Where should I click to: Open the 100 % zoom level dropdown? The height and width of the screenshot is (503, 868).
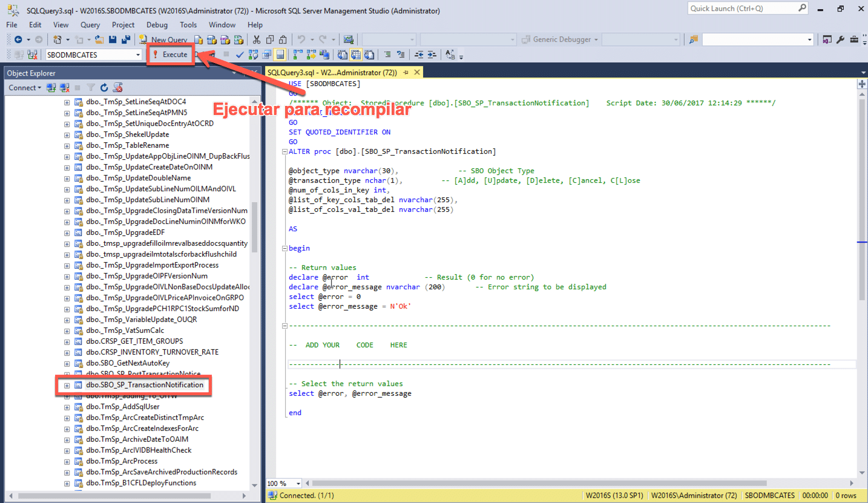pos(298,484)
